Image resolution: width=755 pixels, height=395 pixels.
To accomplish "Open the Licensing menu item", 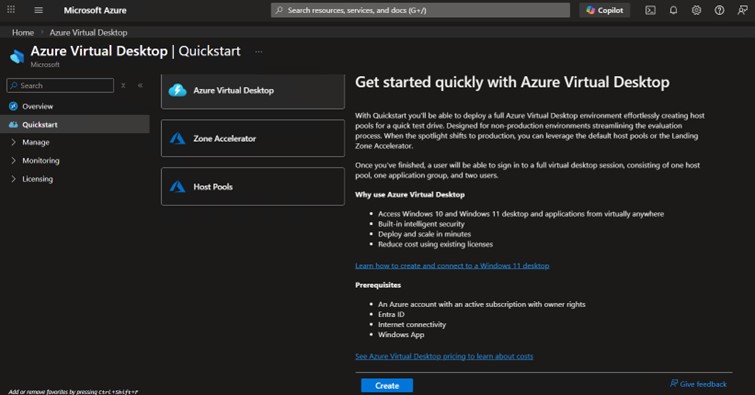I will coord(38,179).
